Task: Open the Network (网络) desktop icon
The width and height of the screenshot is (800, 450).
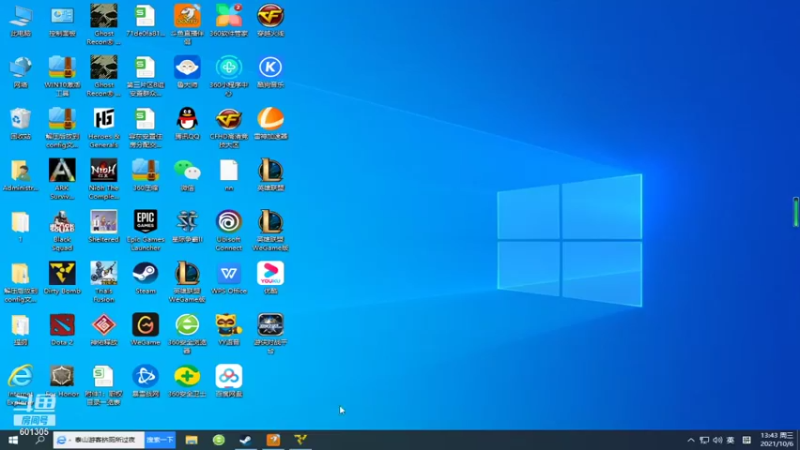Action: click(x=20, y=72)
